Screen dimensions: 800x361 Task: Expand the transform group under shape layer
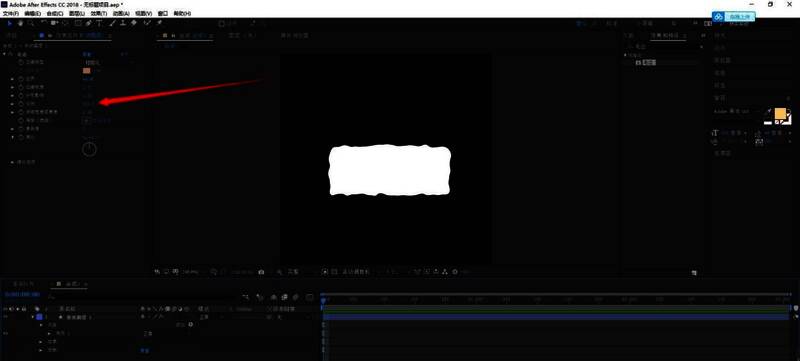tap(41, 350)
